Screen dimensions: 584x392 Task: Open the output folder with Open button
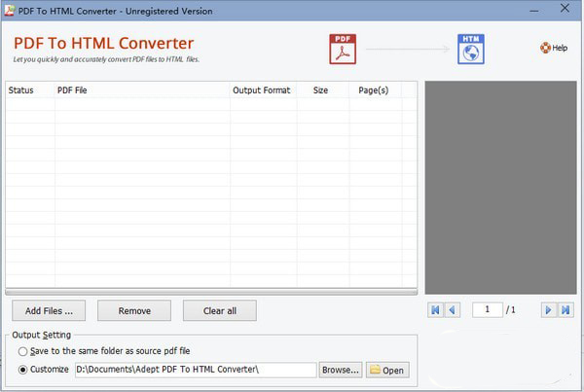pos(387,370)
